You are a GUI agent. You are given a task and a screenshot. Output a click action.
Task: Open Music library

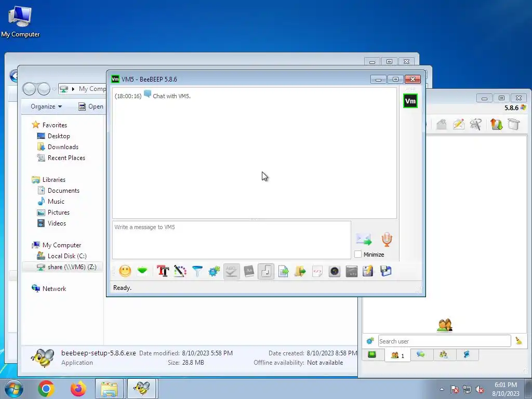[x=56, y=202]
